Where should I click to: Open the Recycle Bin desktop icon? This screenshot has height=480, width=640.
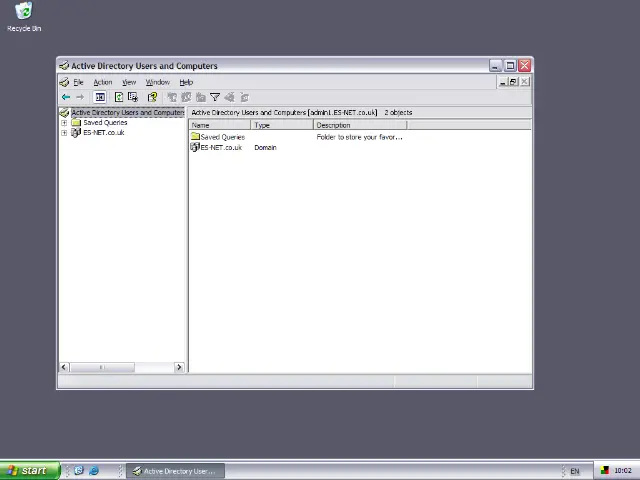pyautogui.click(x=24, y=17)
